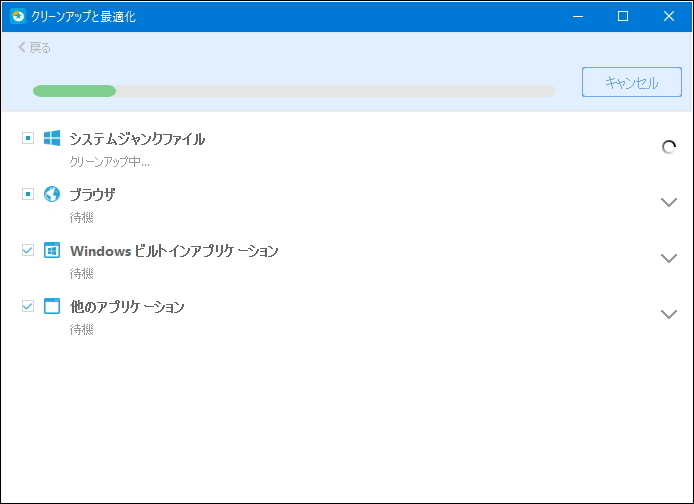Expand the ブラウザ section chevron
This screenshot has height=504, width=694.
click(668, 202)
